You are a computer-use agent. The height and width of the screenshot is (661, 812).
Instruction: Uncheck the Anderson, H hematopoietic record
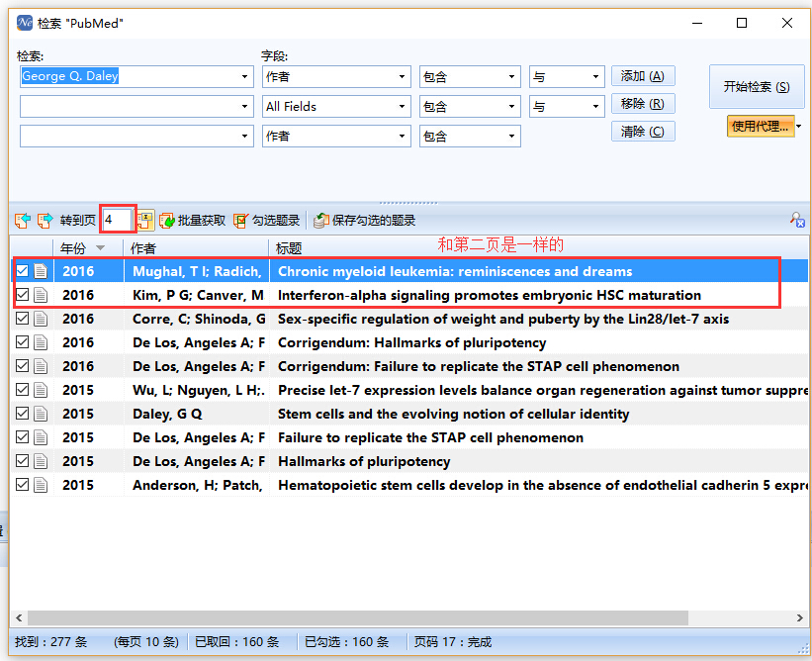click(22, 484)
